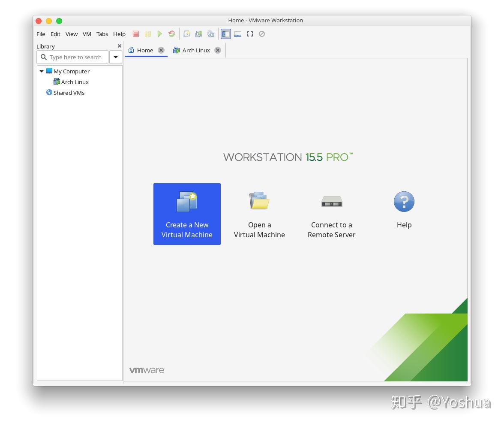
Task: Suspend the virtual machine
Action: pyautogui.click(x=147, y=34)
